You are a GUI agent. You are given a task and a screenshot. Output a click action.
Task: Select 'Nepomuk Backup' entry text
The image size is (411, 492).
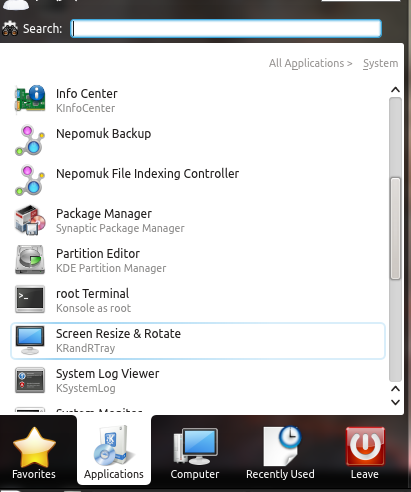(x=104, y=134)
